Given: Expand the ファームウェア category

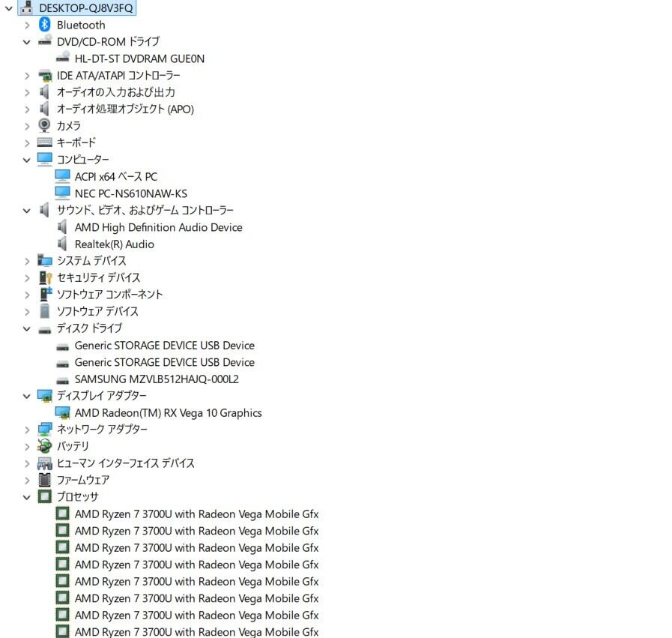Looking at the screenshot, I should click(27, 481).
